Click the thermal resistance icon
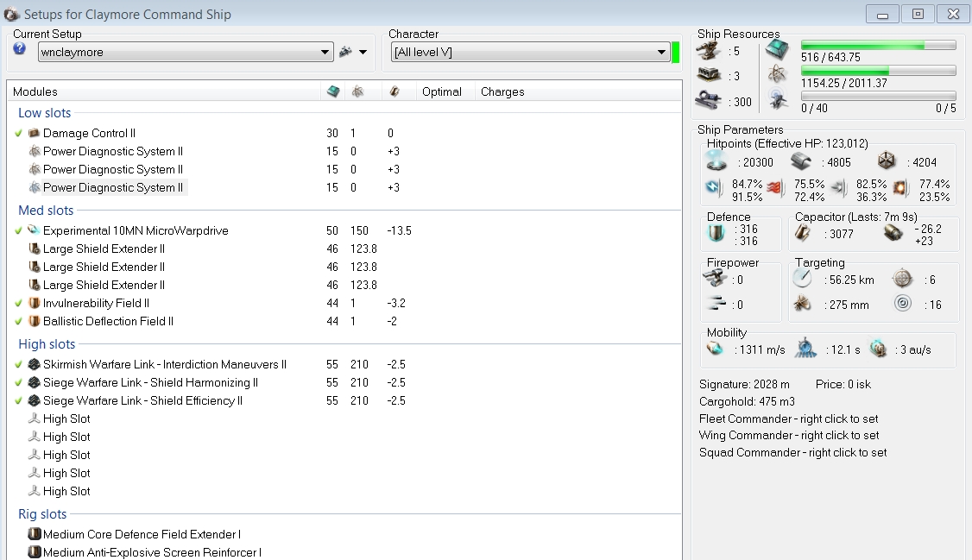The width and height of the screenshot is (972, 560). click(775, 188)
